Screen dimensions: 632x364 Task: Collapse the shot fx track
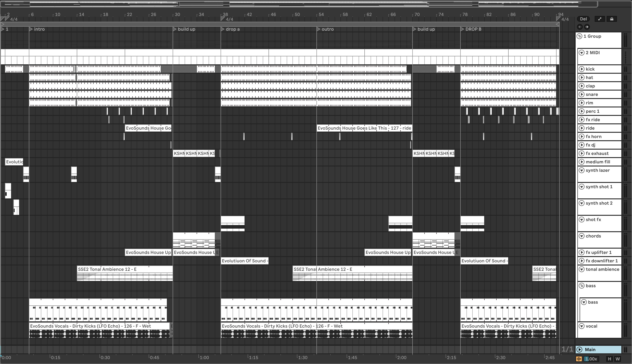tap(582, 220)
